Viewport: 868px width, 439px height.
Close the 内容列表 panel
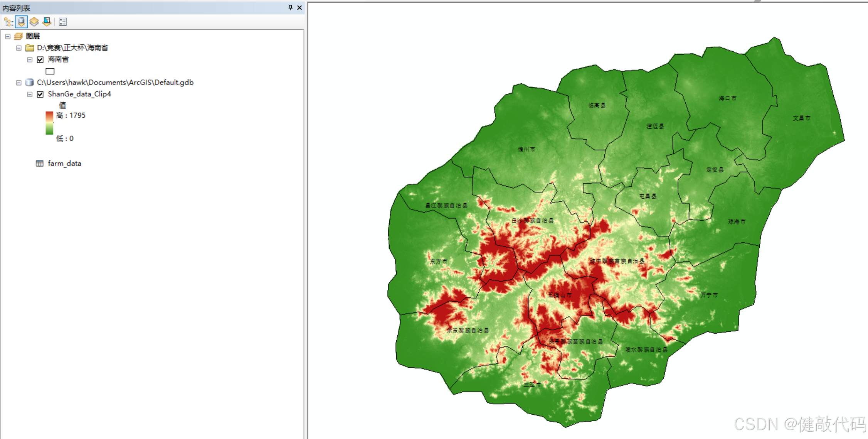299,7
